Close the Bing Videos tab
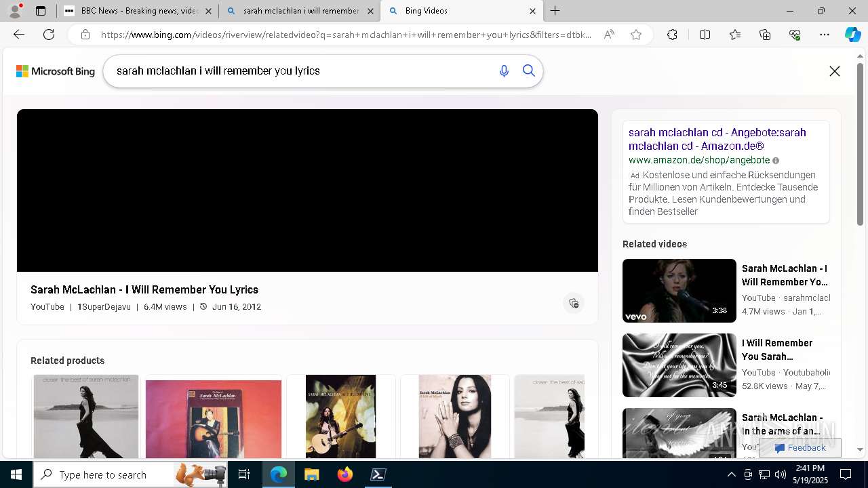Viewport: 868px width, 488px height. 532,11
